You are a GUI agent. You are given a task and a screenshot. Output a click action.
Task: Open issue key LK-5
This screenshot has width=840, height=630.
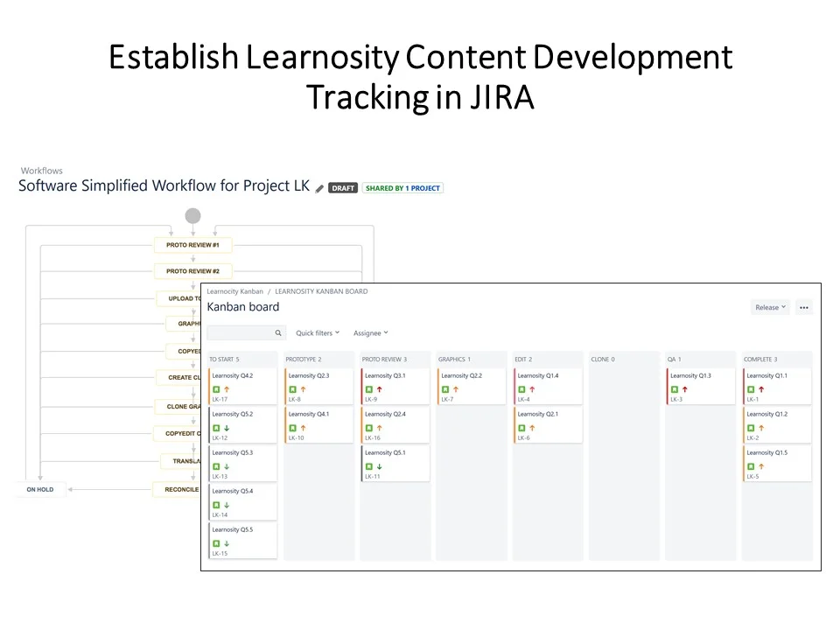coord(752,477)
